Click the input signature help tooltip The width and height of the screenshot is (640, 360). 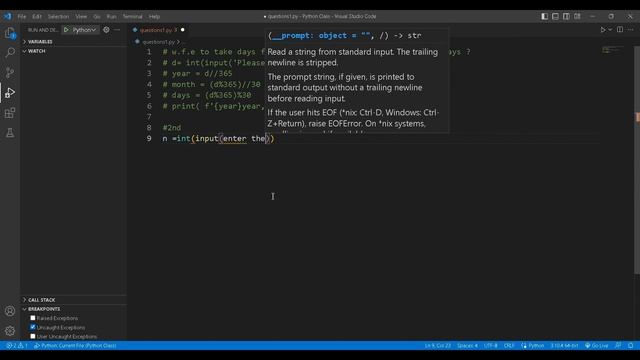point(357,80)
